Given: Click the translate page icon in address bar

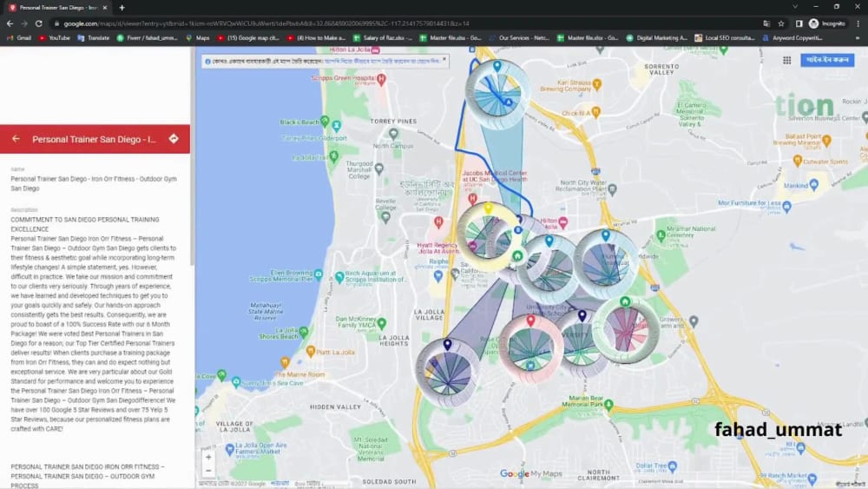Looking at the screenshot, I should point(766,23).
